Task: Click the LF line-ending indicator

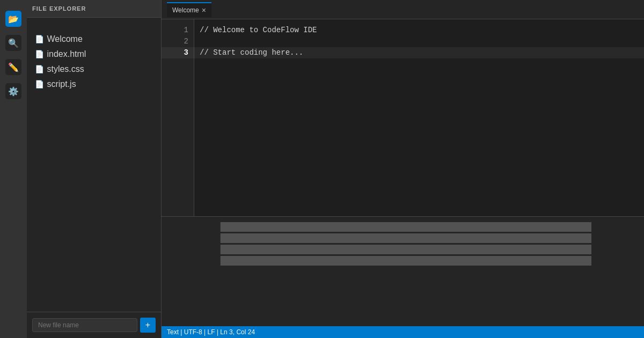Action: click(211, 332)
